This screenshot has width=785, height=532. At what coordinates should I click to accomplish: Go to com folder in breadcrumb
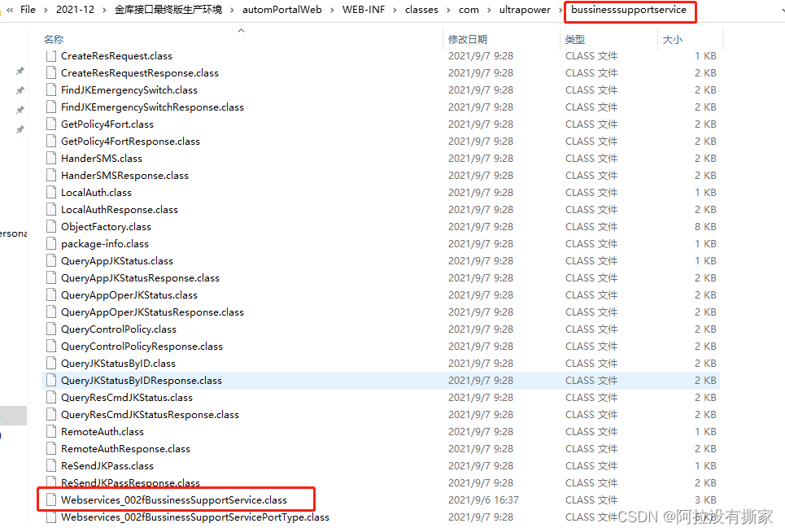[x=469, y=10]
